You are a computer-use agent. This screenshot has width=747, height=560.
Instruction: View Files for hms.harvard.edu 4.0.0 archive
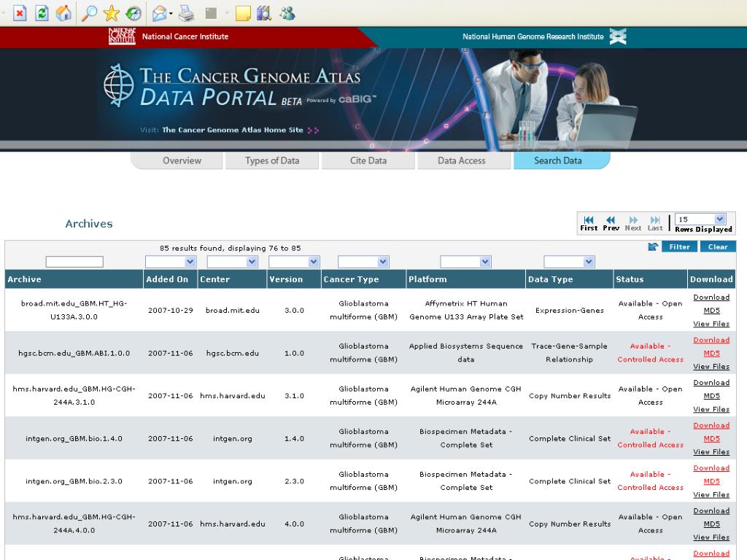(711, 537)
